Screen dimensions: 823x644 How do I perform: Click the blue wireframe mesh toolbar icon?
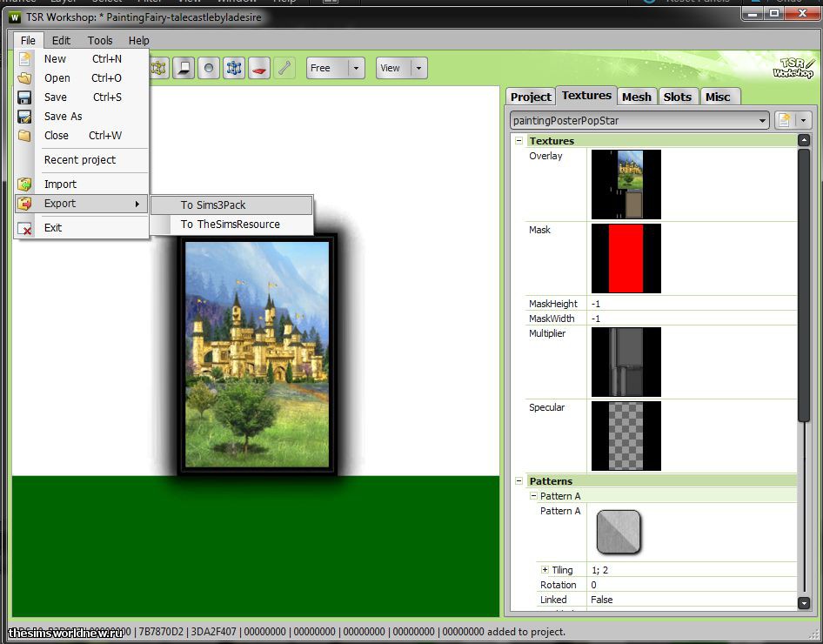(x=234, y=68)
